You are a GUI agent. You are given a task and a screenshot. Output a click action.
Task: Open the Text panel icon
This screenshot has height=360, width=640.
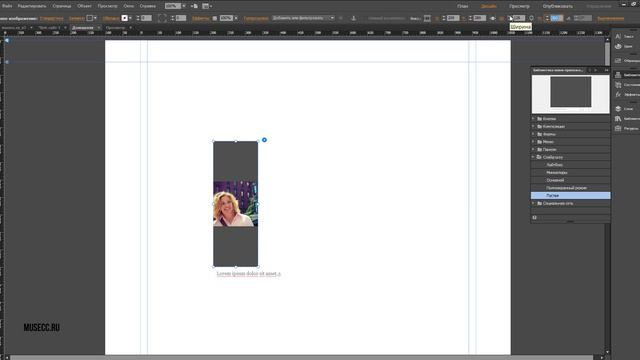pos(618,36)
